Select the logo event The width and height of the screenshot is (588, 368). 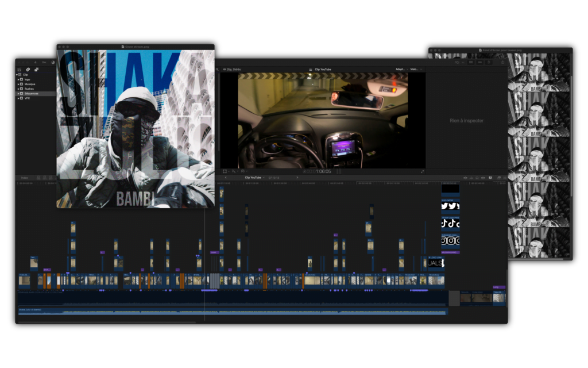(28, 79)
